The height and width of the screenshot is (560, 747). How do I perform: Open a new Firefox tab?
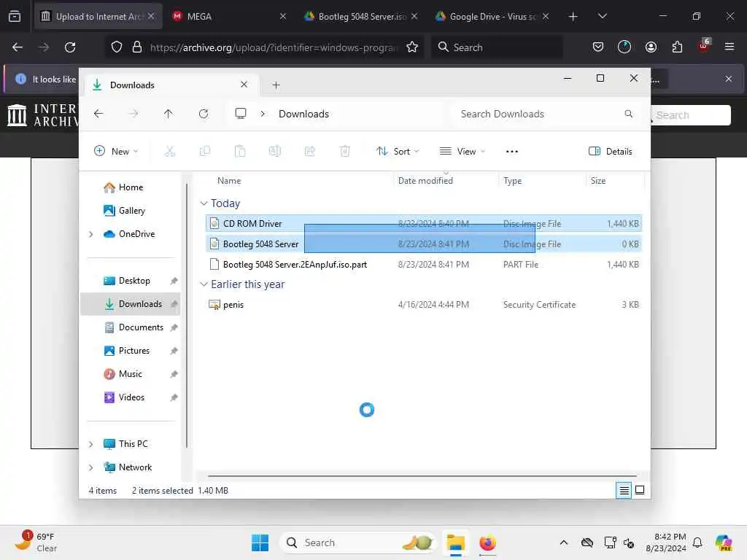573,16
